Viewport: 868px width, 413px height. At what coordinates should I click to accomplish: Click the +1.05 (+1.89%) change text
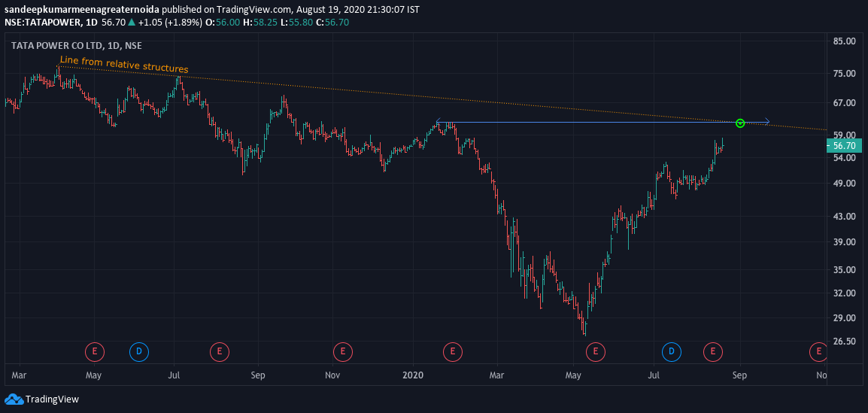169,22
